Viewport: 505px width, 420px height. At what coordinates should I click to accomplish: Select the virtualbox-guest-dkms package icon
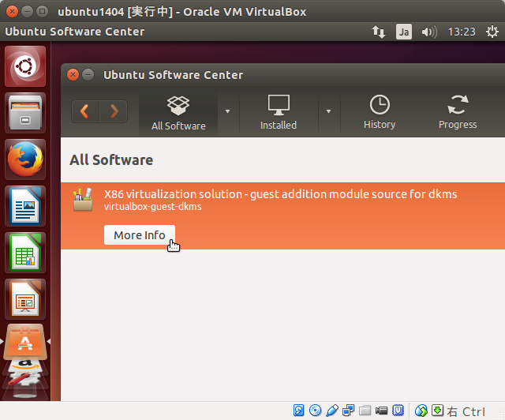click(83, 200)
